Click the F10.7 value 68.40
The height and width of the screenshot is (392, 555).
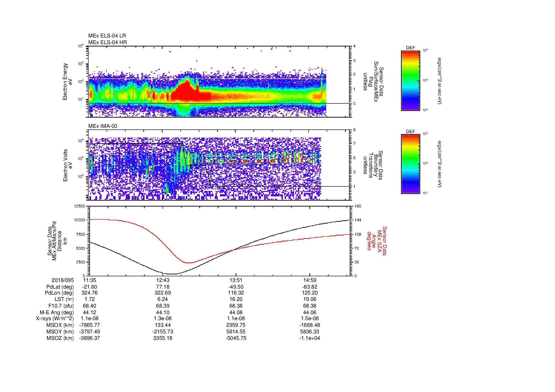pyautogui.click(x=89, y=306)
